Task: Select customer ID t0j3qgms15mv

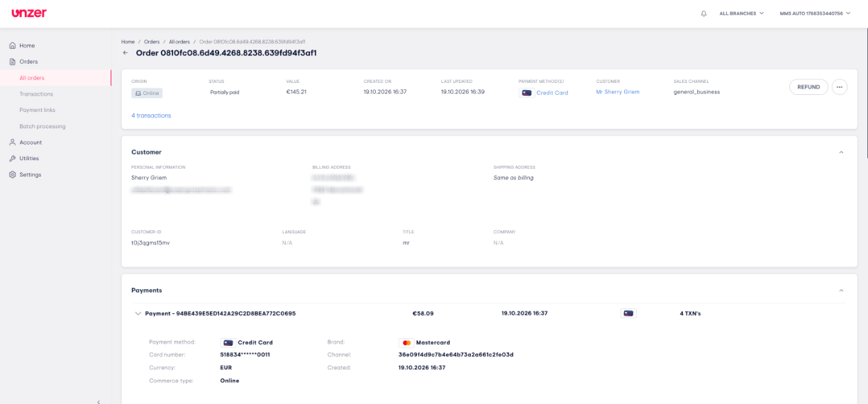Action: (x=150, y=242)
